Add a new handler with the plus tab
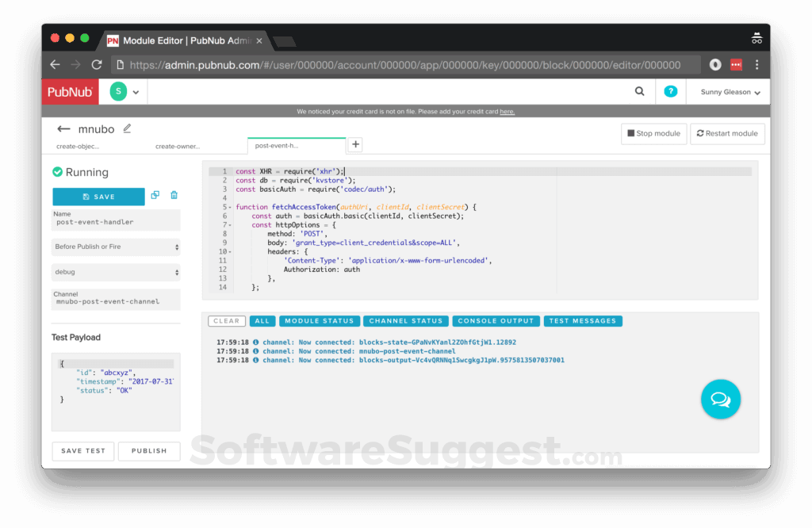 pyautogui.click(x=354, y=144)
